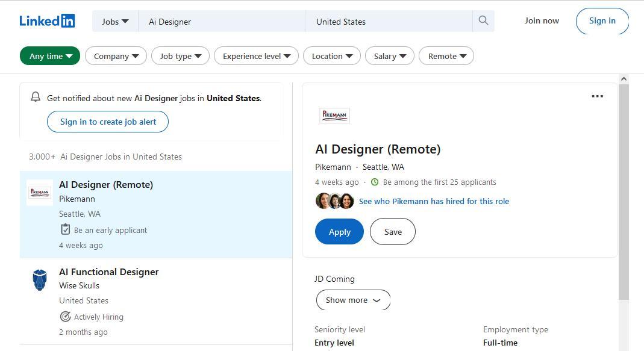Expand the Location filter
Image resolution: width=644 pixels, height=351 pixels.
(x=332, y=56)
